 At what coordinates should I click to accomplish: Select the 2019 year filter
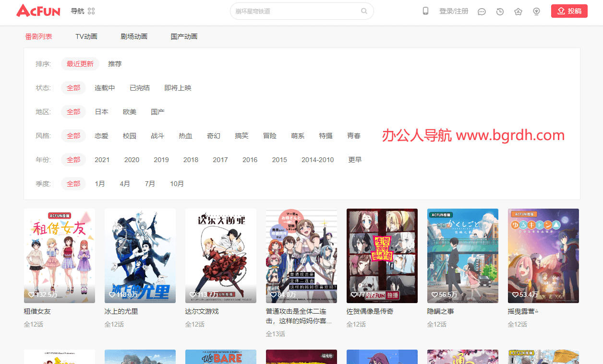click(161, 160)
